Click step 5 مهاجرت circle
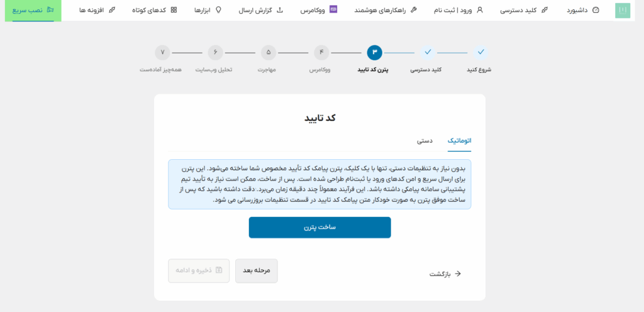The image size is (644, 312). coord(269,52)
